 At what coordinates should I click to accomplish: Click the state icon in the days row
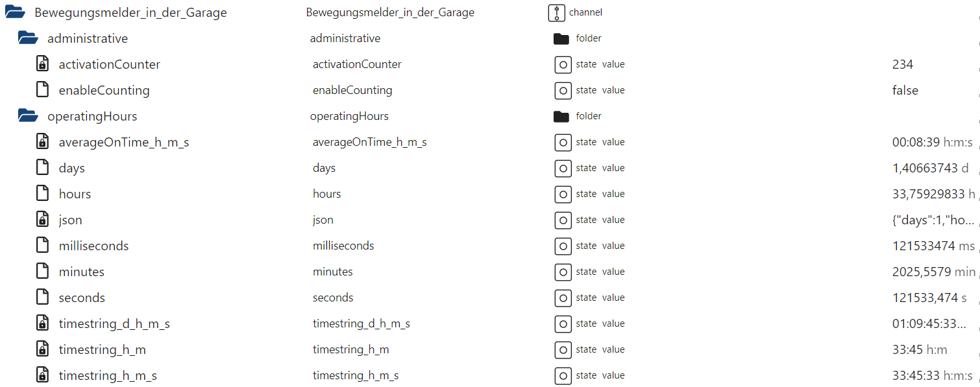pyautogui.click(x=563, y=168)
